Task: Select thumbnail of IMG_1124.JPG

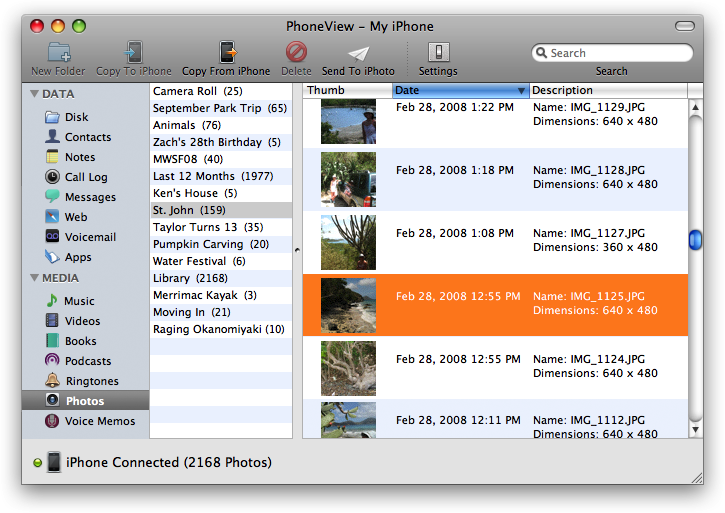Action: (348, 368)
